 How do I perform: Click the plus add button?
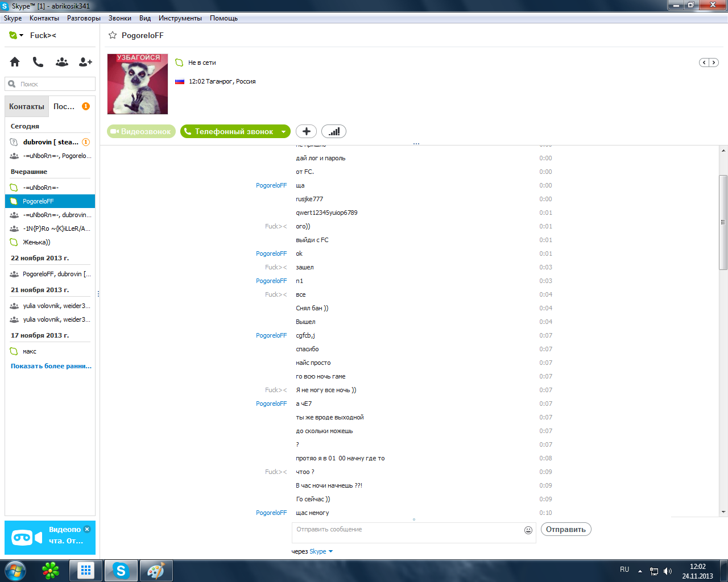[306, 131]
